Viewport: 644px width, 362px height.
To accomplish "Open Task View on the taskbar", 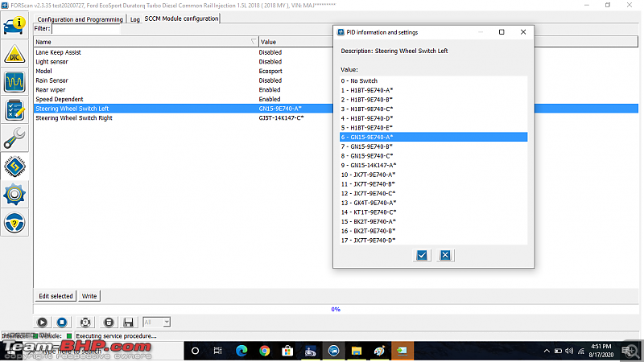I will pyautogui.click(x=217, y=351).
